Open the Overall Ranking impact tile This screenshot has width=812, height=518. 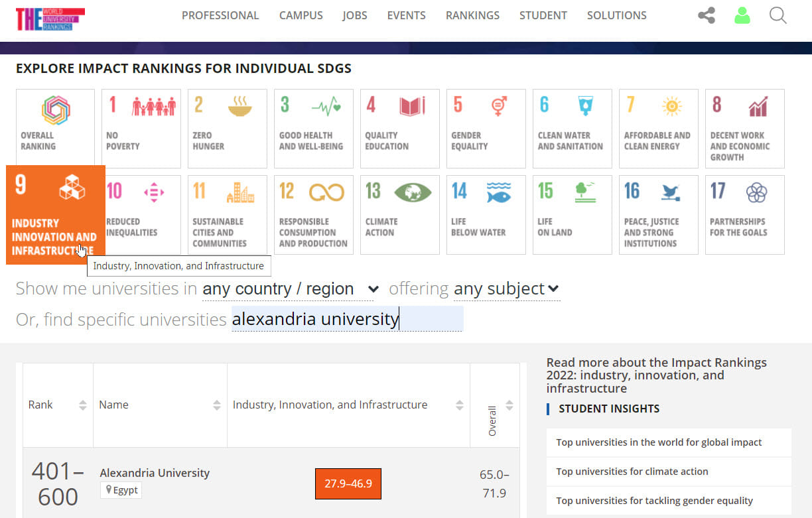(55, 128)
